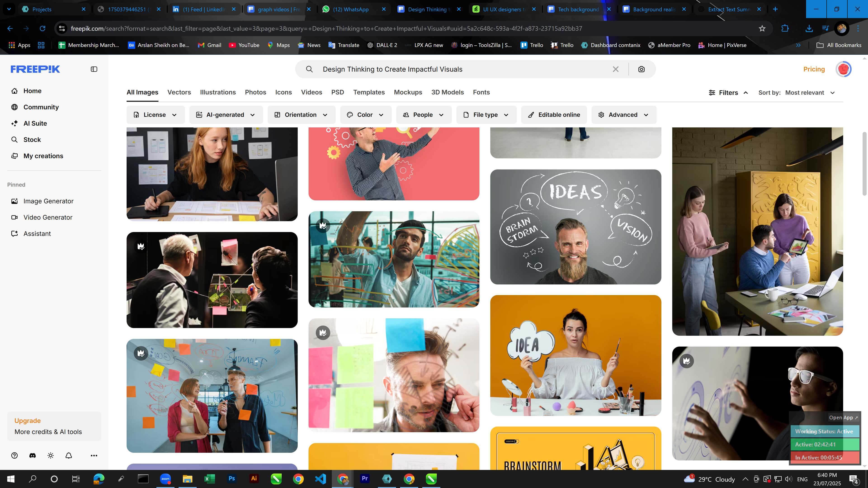Open Chrome downloads icon
This screenshot has width=868, height=488.
[x=809, y=29]
